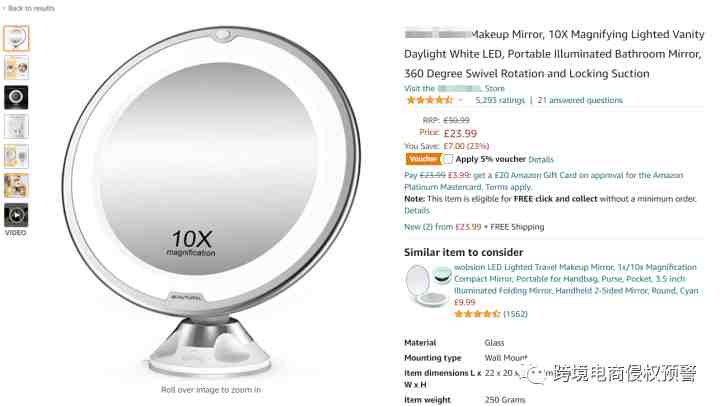
Task: Open voucher Details link
Action: coord(540,159)
